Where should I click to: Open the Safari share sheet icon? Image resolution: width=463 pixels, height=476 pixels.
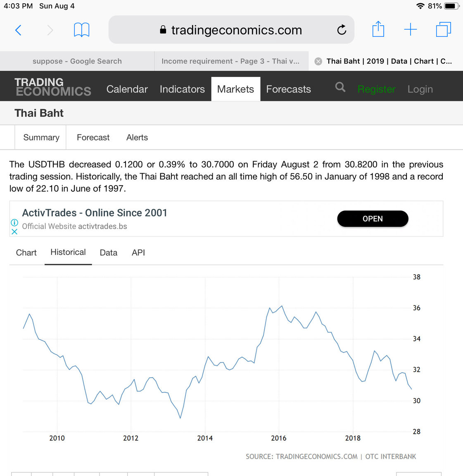point(378,30)
